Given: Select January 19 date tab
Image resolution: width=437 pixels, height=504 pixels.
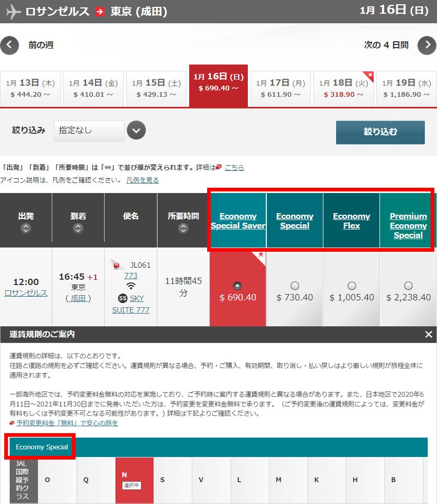Looking at the screenshot, I should click(x=406, y=88).
